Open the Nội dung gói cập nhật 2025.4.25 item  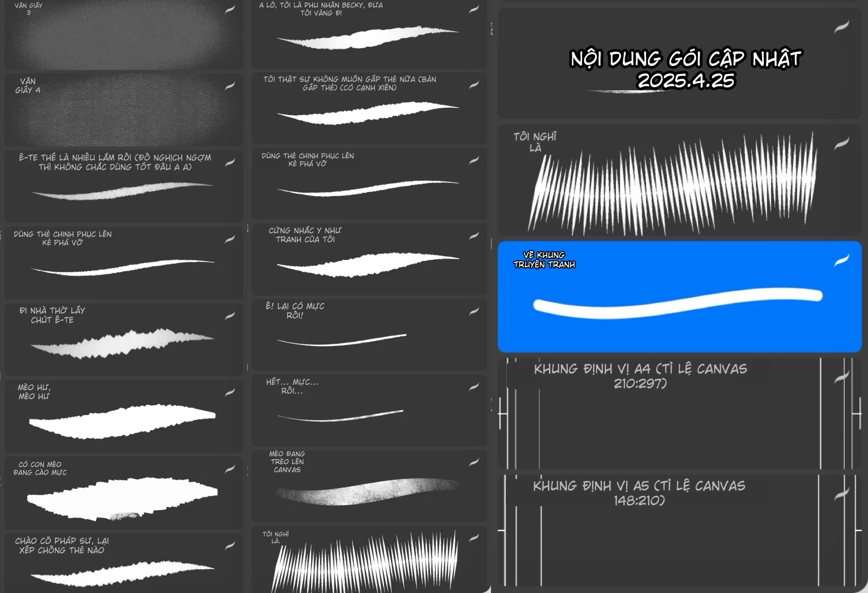(x=679, y=64)
